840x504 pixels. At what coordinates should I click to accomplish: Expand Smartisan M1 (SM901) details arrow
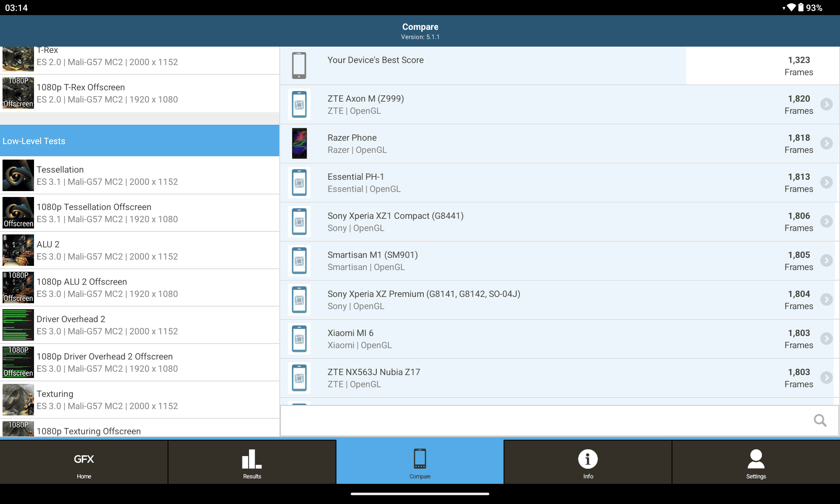pos(827,260)
